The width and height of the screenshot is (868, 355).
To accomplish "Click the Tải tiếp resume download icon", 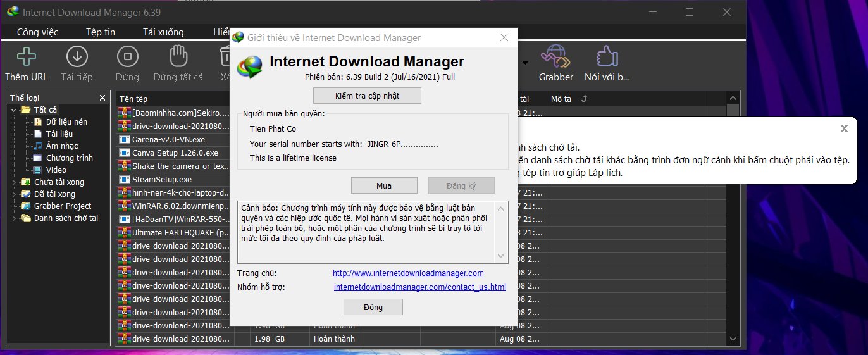I will pyautogui.click(x=77, y=56).
